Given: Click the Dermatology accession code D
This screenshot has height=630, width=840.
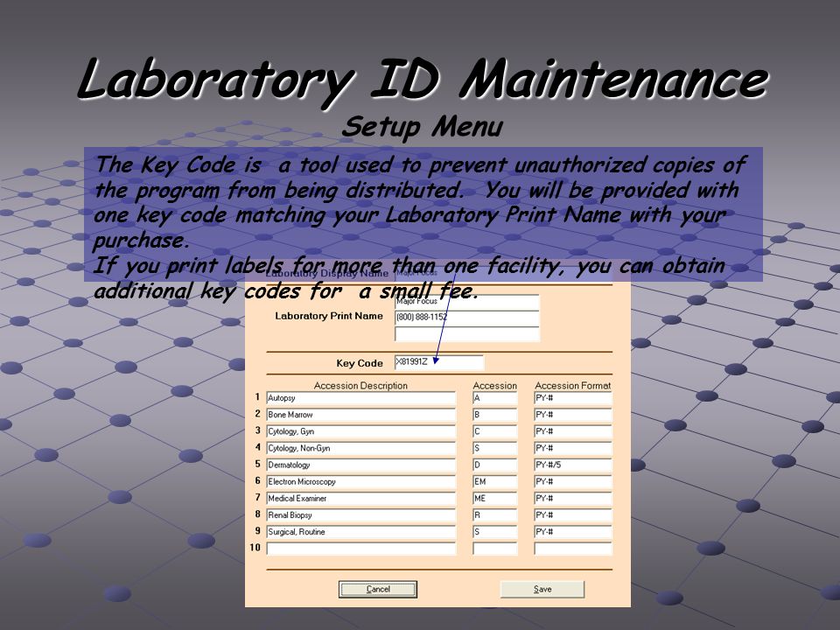Looking at the screenshot, I should pos(495,465).
